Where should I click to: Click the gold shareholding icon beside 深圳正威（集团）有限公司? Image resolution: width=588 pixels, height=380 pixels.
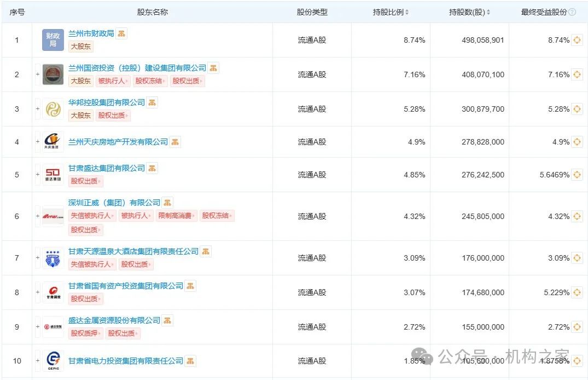point(166,202)
